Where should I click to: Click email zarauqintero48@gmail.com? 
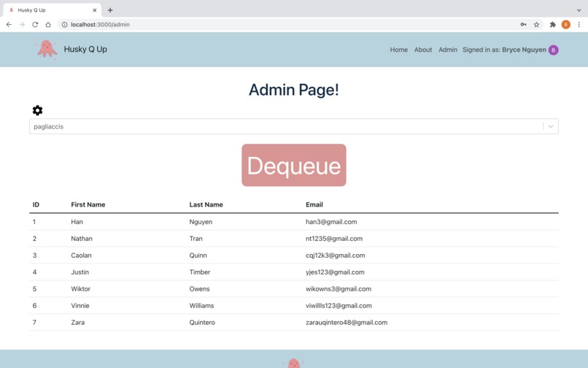pos(347,322)
